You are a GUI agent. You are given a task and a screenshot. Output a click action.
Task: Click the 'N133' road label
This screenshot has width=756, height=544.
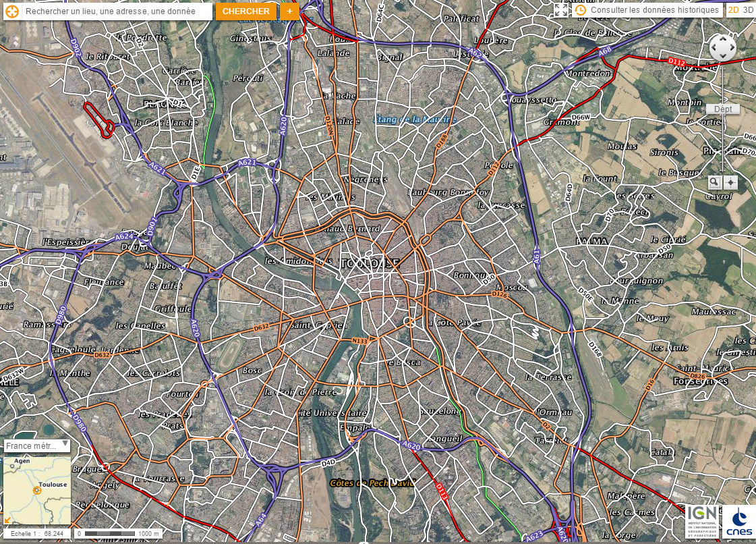(359, 341)
